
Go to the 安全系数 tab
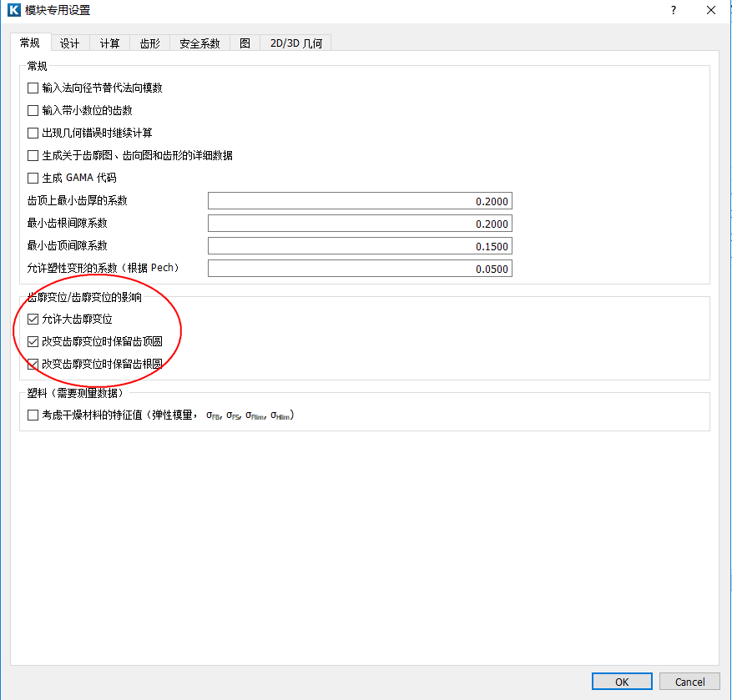(x=199, y=43)
